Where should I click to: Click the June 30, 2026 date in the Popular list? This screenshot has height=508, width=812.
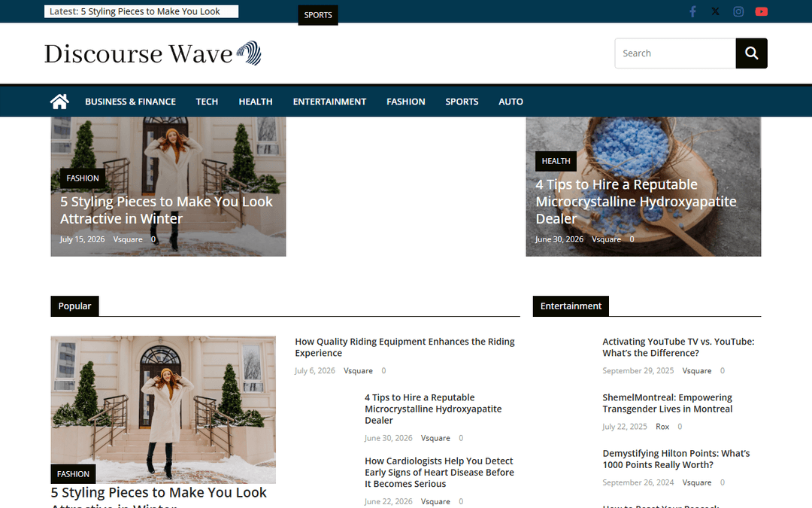[389, 438]
